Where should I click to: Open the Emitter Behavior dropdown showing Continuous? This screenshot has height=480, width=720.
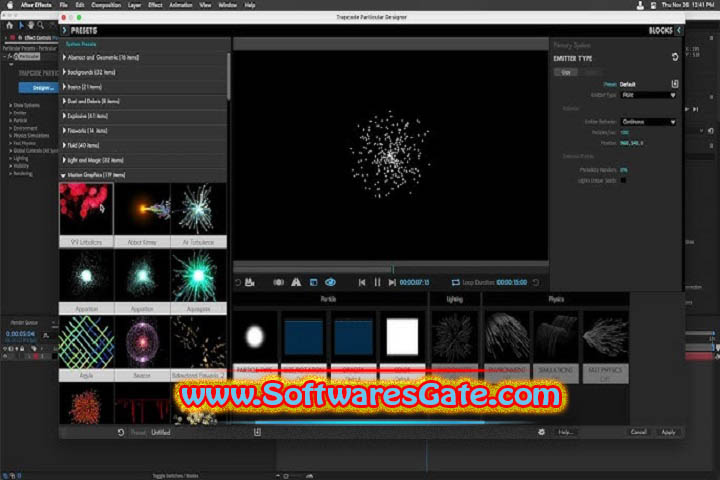(648, 122)
